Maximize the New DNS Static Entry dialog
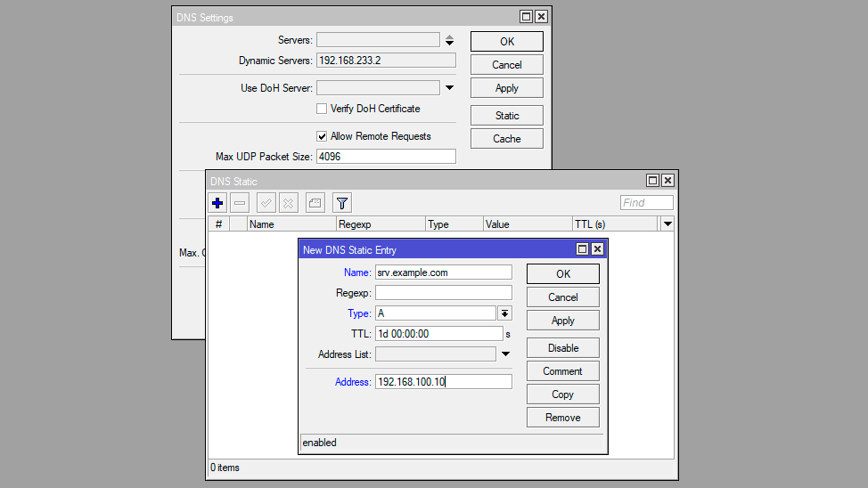 (x=583, y=249)
